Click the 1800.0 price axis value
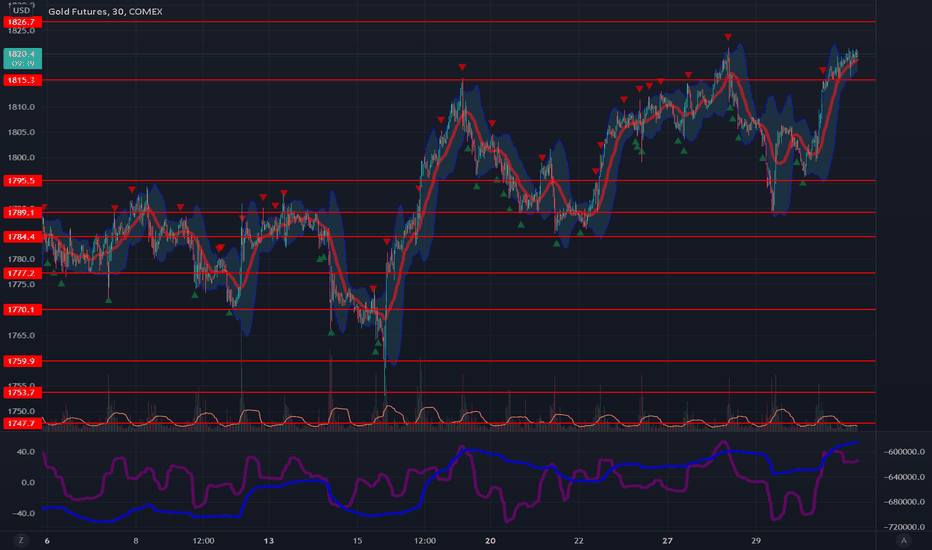The width and height of the screenshot is (932, 550). coord(21,158)
